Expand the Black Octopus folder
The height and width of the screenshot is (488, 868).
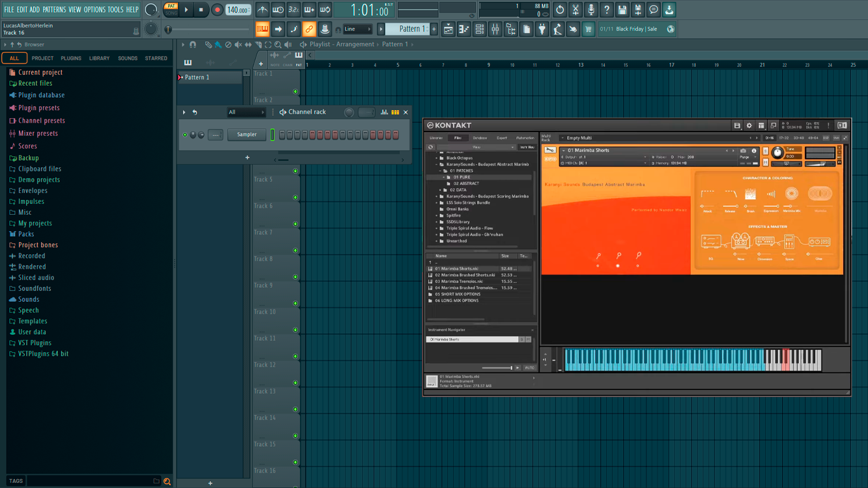(437, 158)
